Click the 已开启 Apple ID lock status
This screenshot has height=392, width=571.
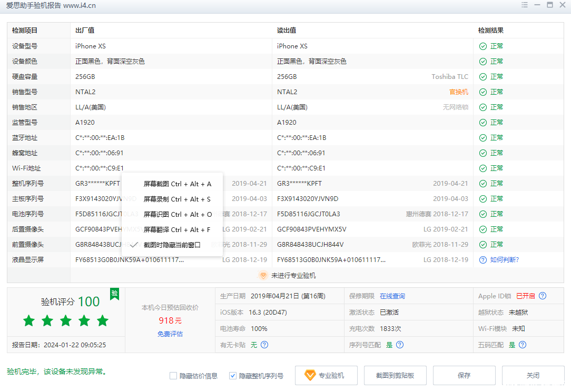[x=526, y=296]
